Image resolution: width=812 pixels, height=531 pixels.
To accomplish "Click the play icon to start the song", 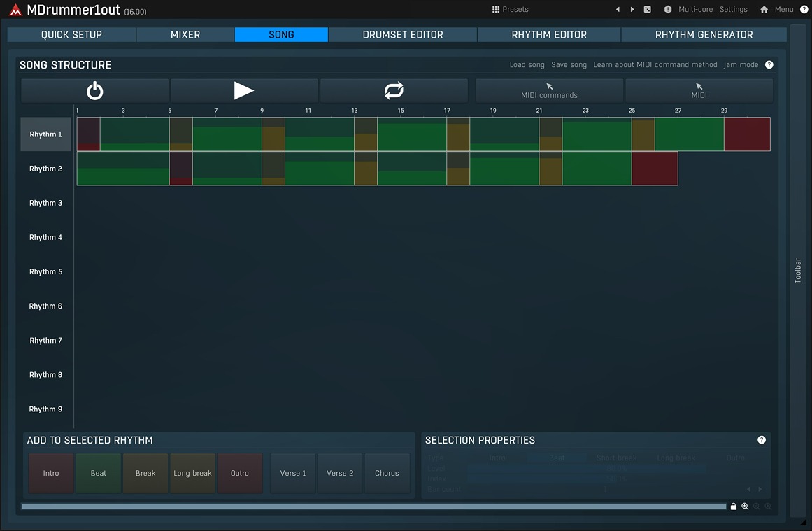I will coord(243,90).
